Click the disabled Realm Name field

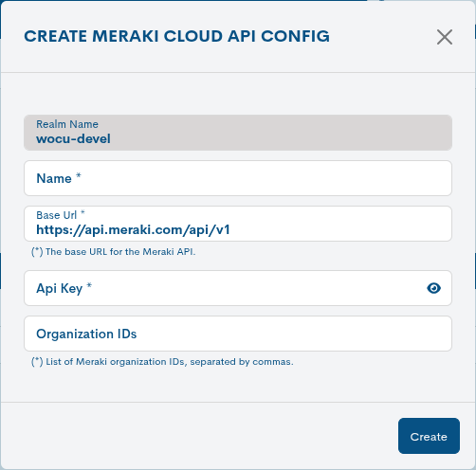click(x=238, y=133)
